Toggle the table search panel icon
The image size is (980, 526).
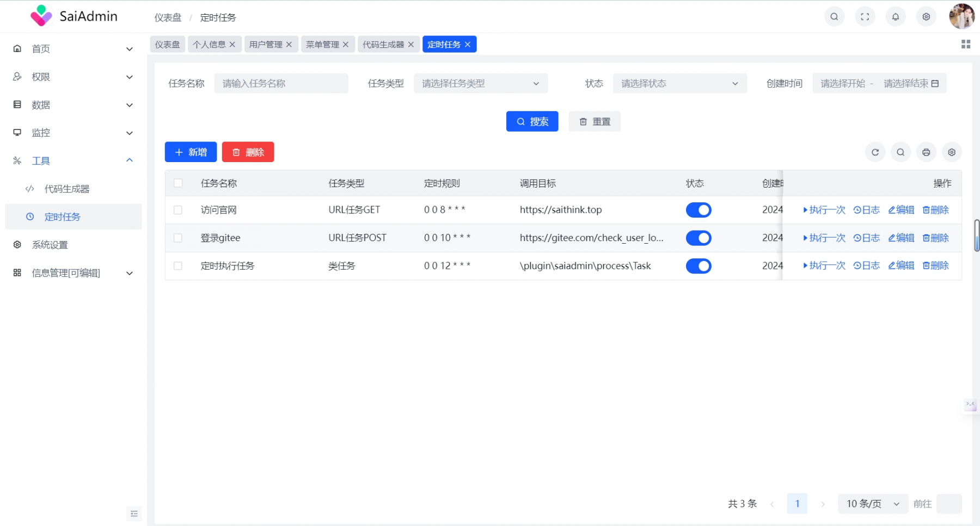click(901, 152)
